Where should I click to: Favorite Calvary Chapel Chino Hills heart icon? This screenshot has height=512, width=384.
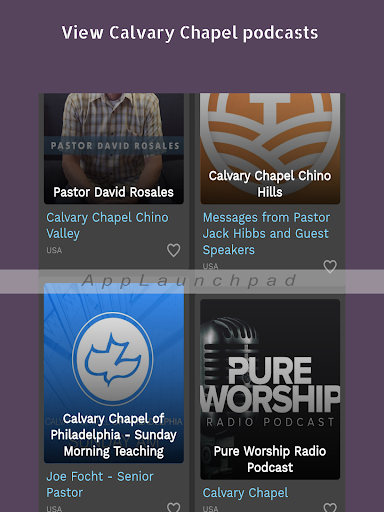coord(330,267)
